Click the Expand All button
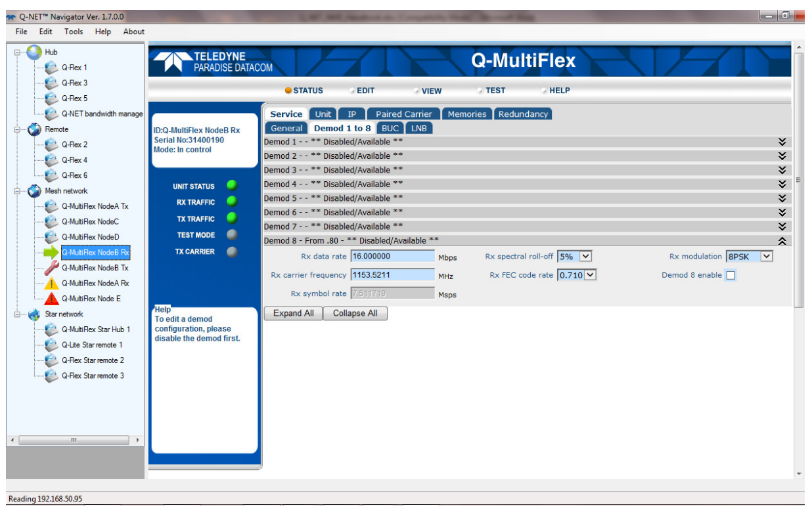The image size is (812, 512). [293, 314]
